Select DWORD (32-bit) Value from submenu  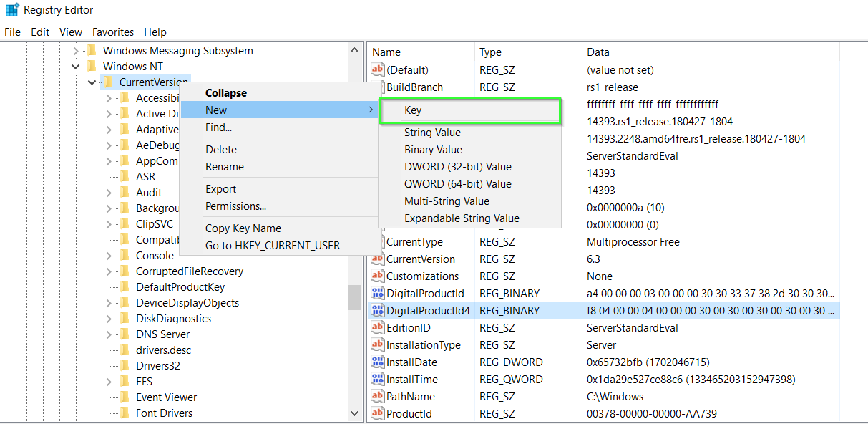click(x=457, y=167)
